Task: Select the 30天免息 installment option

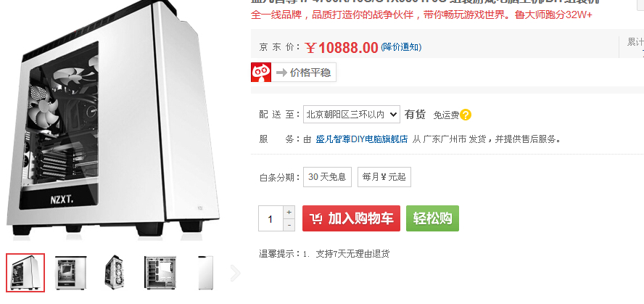Action: [327, 177]
